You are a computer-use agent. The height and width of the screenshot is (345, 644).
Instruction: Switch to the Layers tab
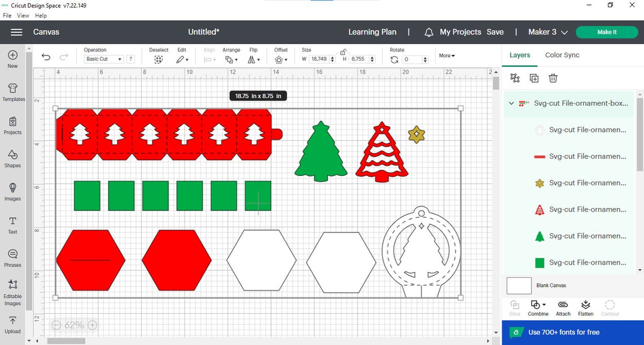click(x=520, y=55)
